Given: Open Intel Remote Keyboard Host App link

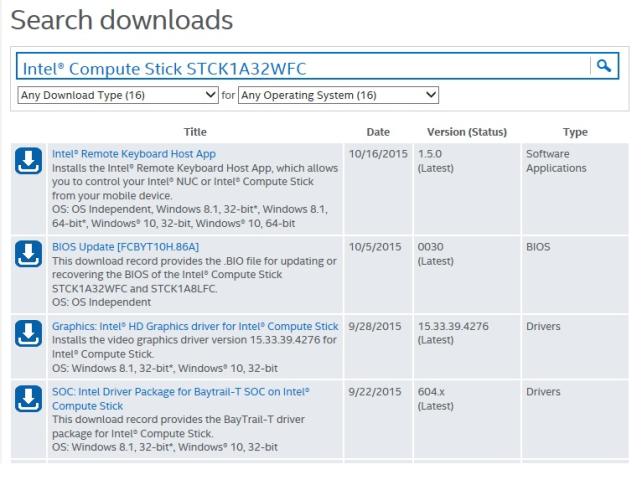Looking at the screenshot, I should pyautogui.click(x=134, y=154).
